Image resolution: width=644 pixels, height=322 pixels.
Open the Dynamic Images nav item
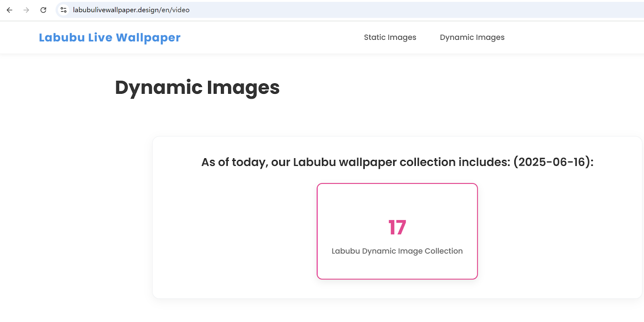(x=472, y=37)
